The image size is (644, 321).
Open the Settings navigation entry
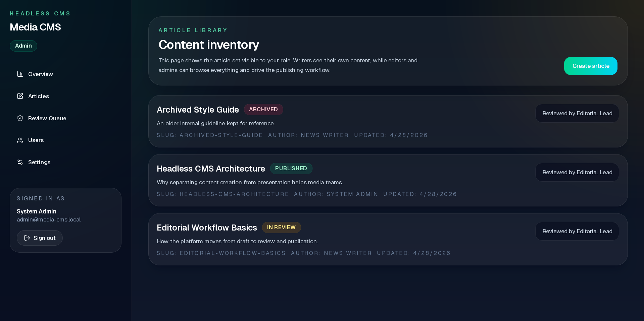[39, 162]
